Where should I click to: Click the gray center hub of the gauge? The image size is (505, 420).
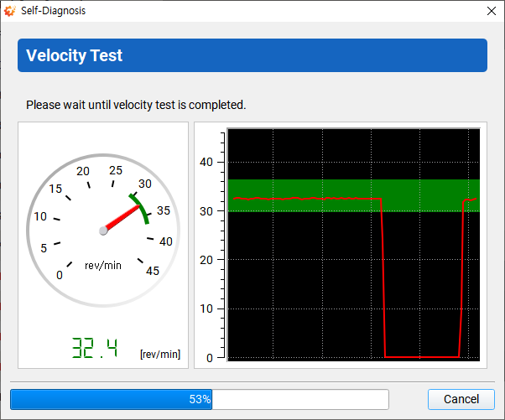[104, 231]
